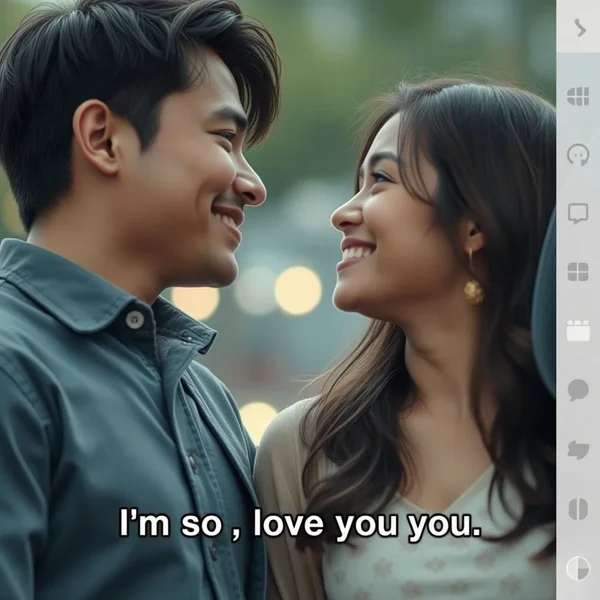Click the subtitle text "I'm so , love you you."
600x600 pixels.
pos(300,523)
